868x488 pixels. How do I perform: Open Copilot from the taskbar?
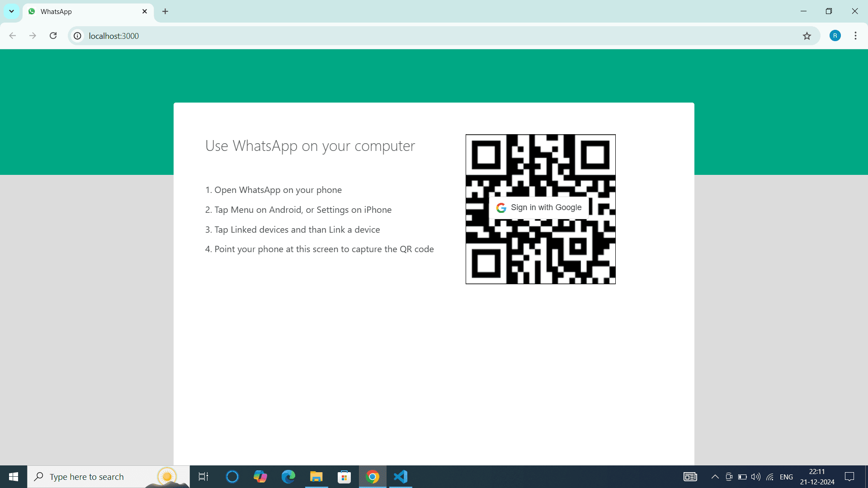pos(260,477)
